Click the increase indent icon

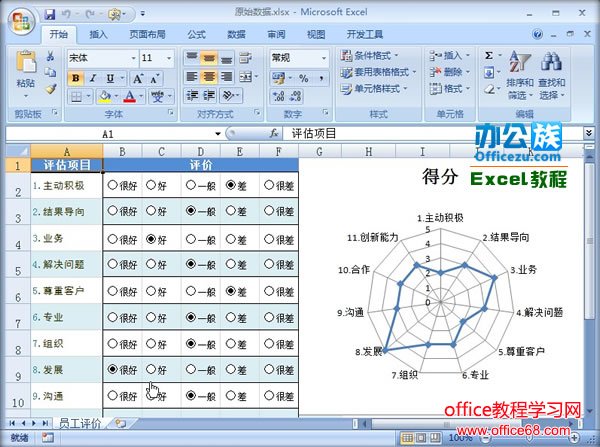click(x=209, y=95)
